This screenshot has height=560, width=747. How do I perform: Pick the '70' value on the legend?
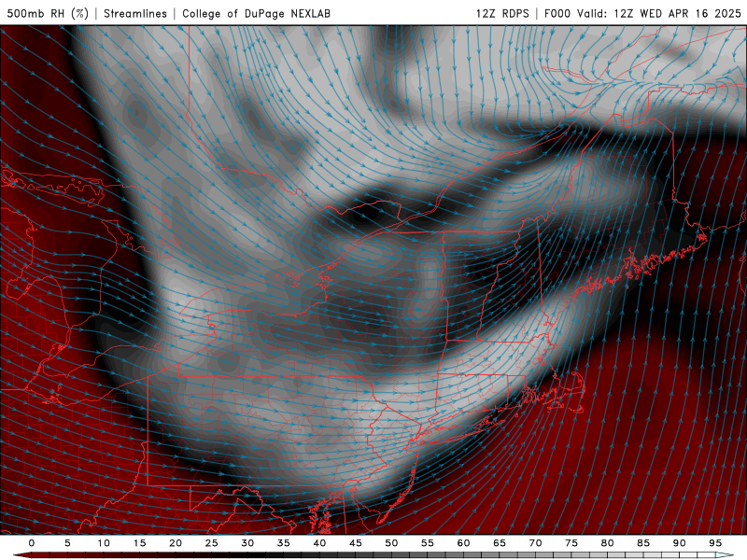click(535, 543)
